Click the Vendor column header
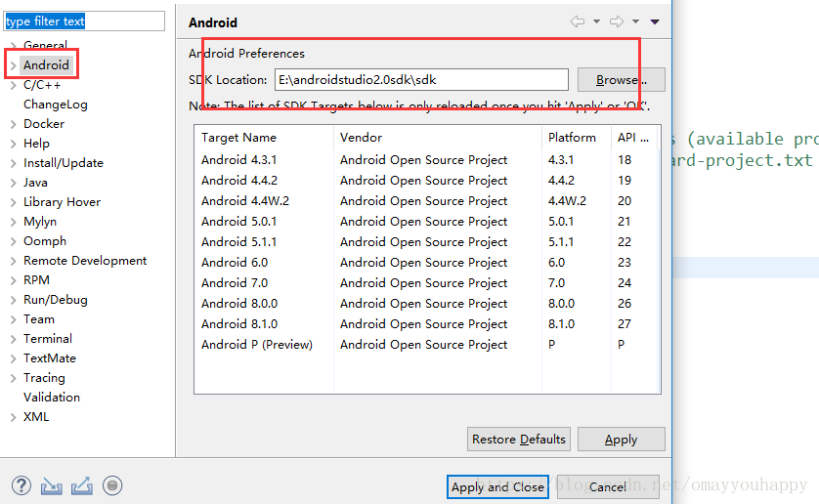Image resolution: width=819 pixels, height=504 pixels. point(438,138)
